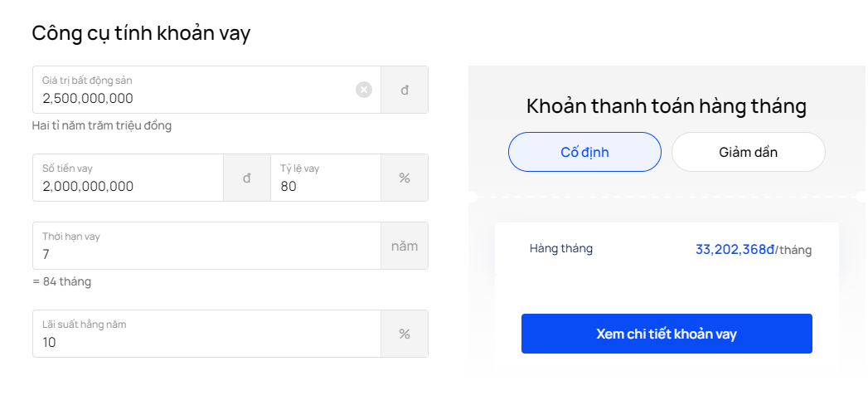Select the Cố định payment option
Viewport: 868px width, 410px height.
click(x=584, y=152)
